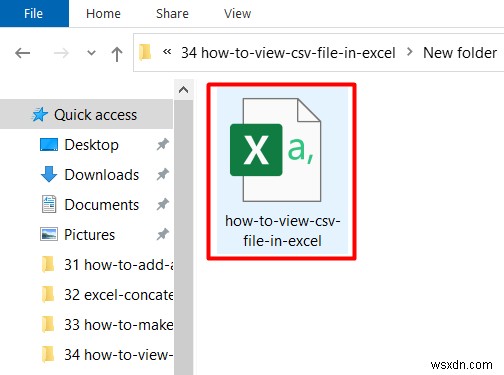Open the '31 how-to-add-a' folder
The height and width of the screenshot is (375, 504).
point(119,265)
